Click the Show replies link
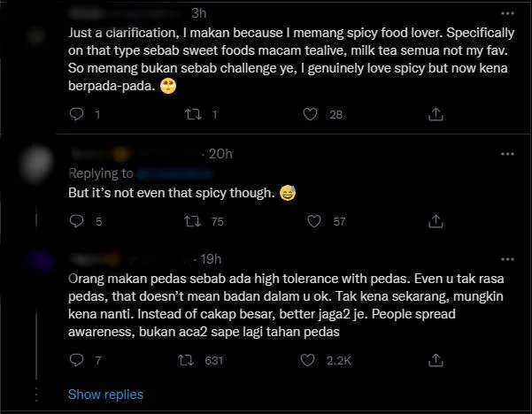The image size is (532, 414). click(105, 394)
